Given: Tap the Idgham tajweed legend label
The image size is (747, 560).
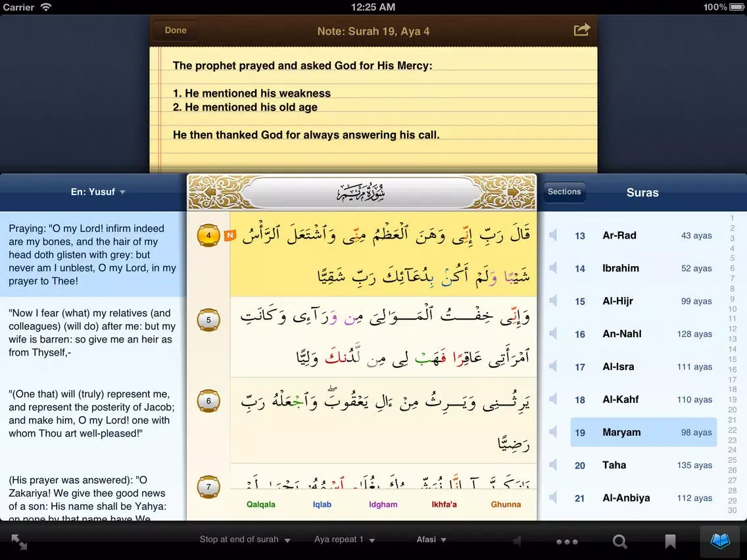Looking at the screenshot, I should 383,504.
